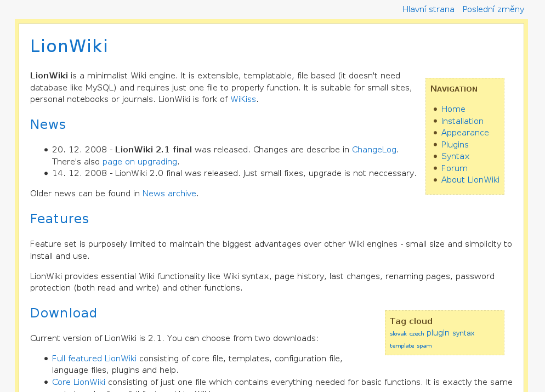This screenshot has width=545, height=392.
Task: Select the czech tag in Tag cloud
Action: coord(416,334)
